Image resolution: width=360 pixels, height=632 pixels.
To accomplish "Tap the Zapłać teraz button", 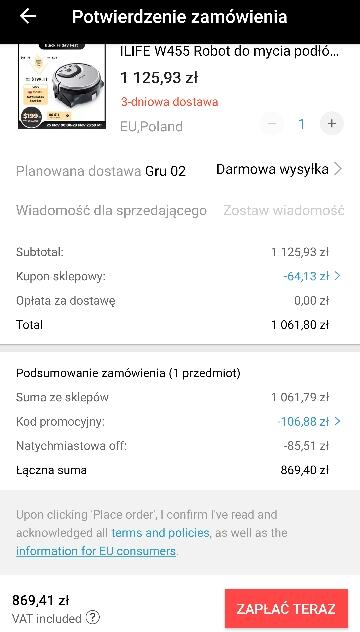I will (x=286, y=609).
